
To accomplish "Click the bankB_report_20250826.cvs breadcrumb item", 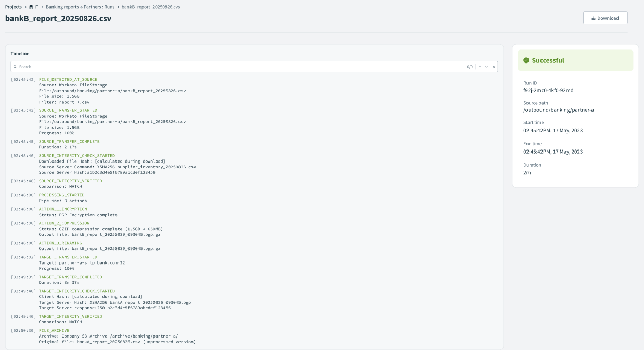I will 151,7.
